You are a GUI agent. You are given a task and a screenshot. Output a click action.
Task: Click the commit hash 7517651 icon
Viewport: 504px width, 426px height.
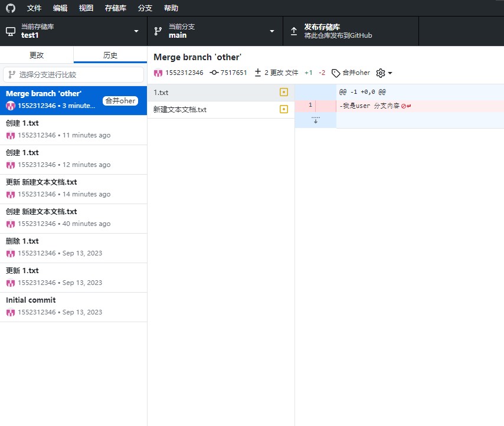[x=214, y=73]
